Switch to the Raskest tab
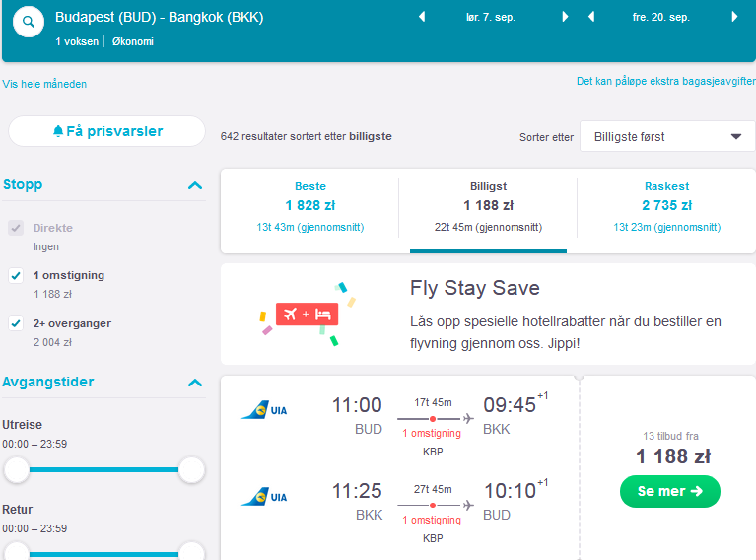756x560 pixels. point(667,206)
